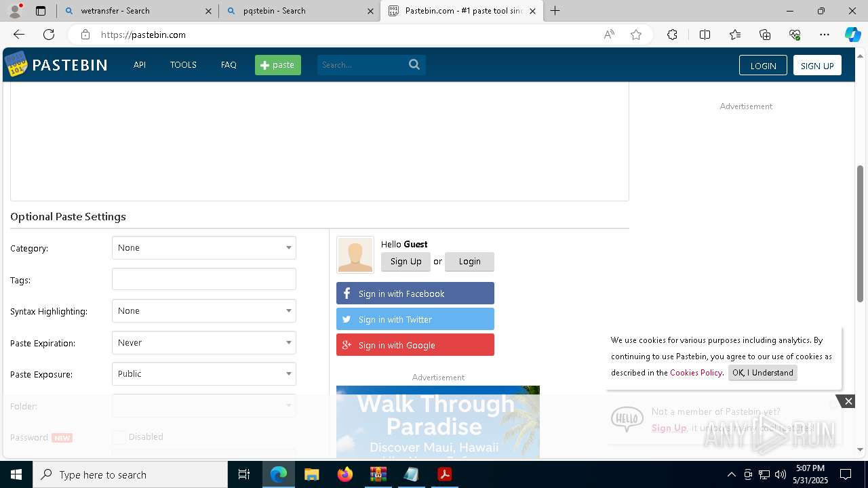Screen dimensions: 868x488
Task: Focus the Tags input field
Action: tap(204, 279)
